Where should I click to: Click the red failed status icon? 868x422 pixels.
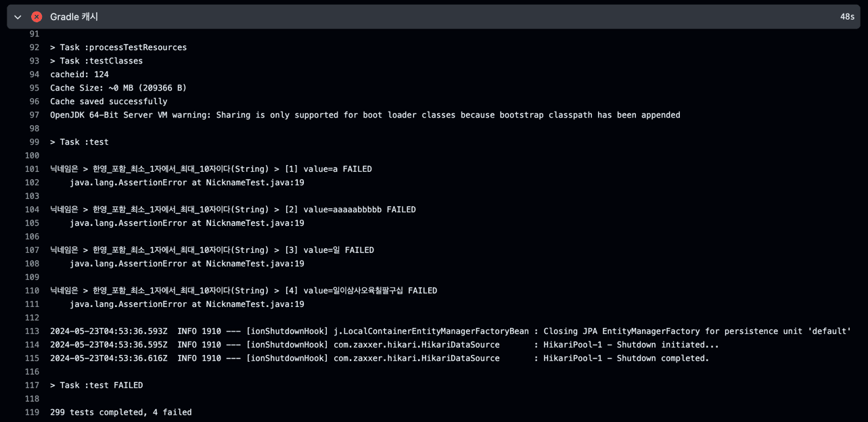point(37,17)
